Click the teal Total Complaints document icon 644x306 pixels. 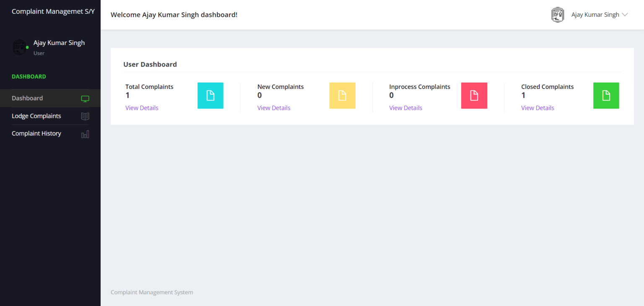[210, 96]
